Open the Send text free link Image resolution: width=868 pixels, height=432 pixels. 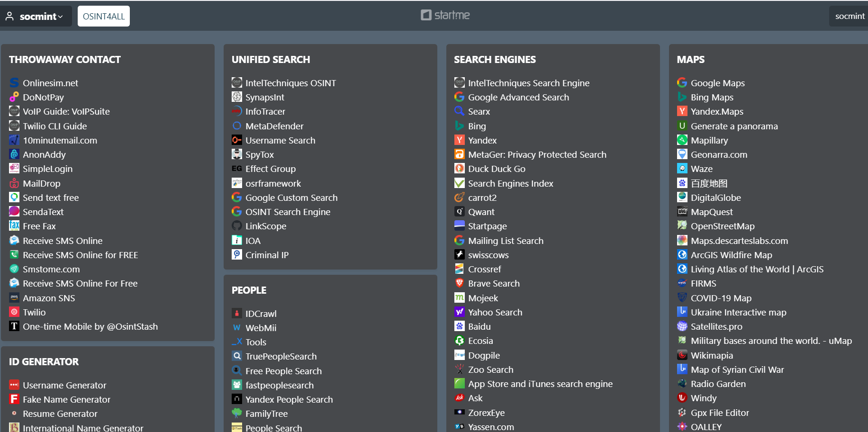(51, 198)
